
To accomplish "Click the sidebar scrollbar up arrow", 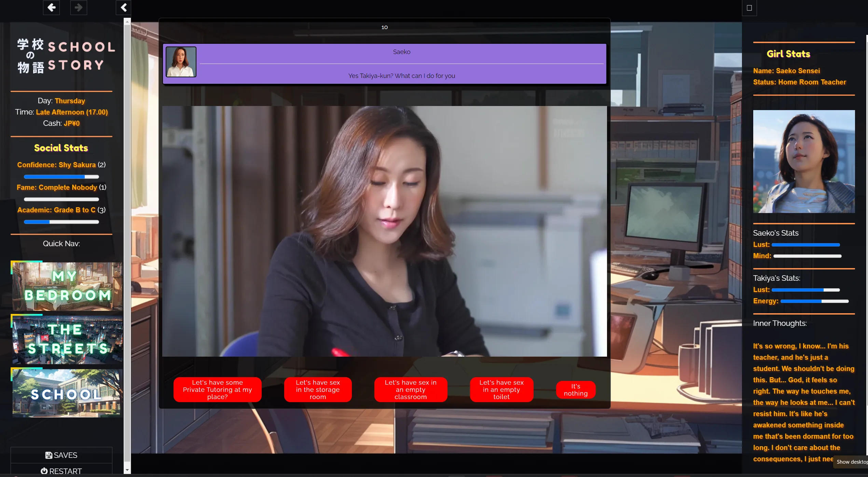I will pyautogui.click(x=127, y=22).
